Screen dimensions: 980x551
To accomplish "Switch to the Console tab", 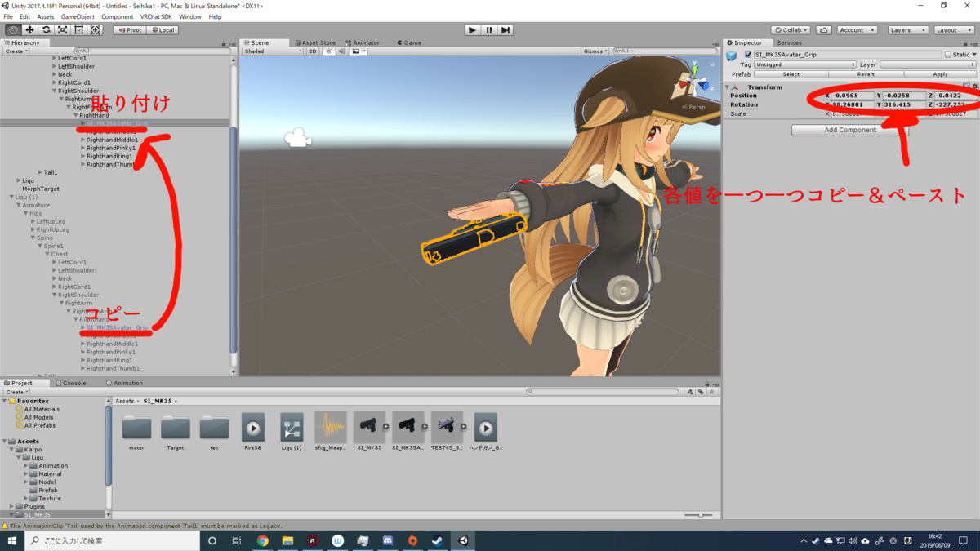I will [x=70, y=383].
